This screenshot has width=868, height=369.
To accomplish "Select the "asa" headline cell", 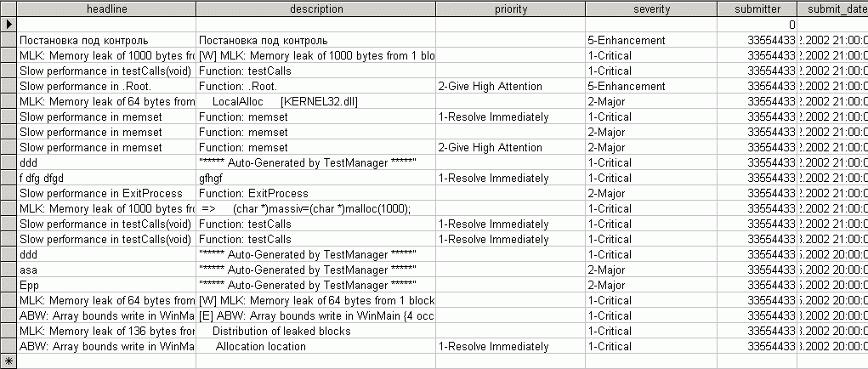I will (x=106, y=270).
